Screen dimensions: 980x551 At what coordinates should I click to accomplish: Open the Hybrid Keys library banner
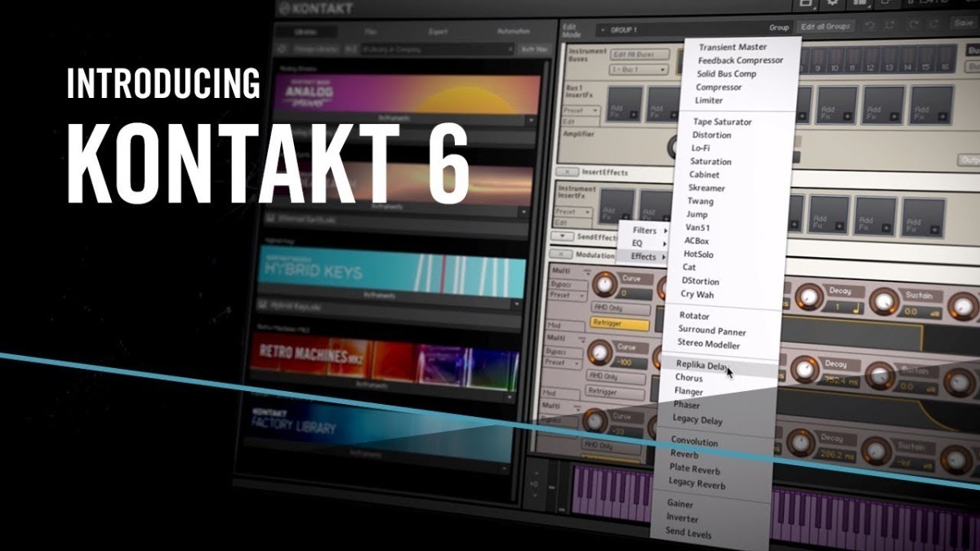(x=392, y=272)
